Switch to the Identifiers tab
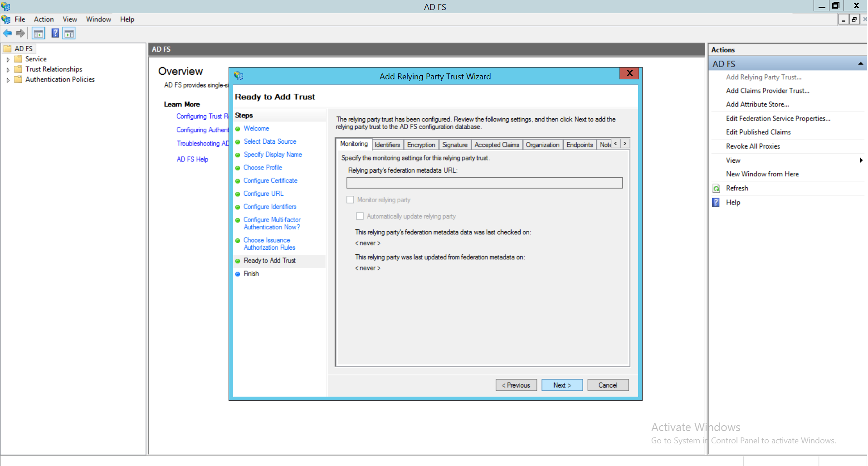Screen dimensions: 868x466 click(387, 144)
